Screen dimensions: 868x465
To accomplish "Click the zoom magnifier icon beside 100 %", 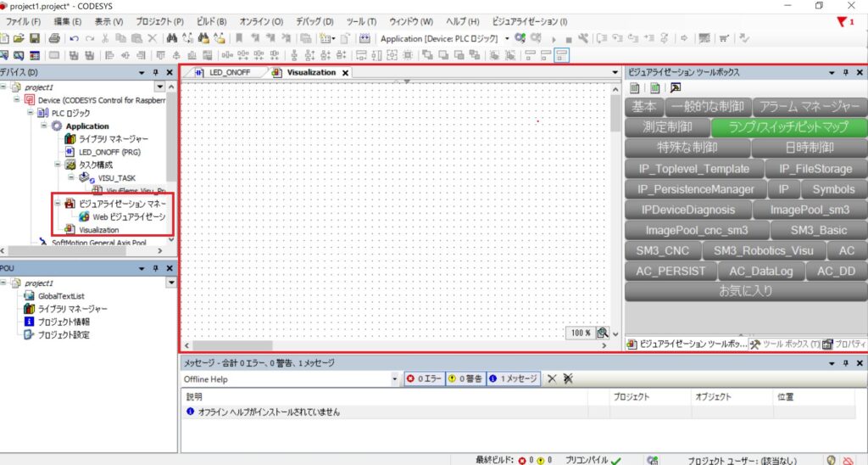I will [x=602, y=333].
